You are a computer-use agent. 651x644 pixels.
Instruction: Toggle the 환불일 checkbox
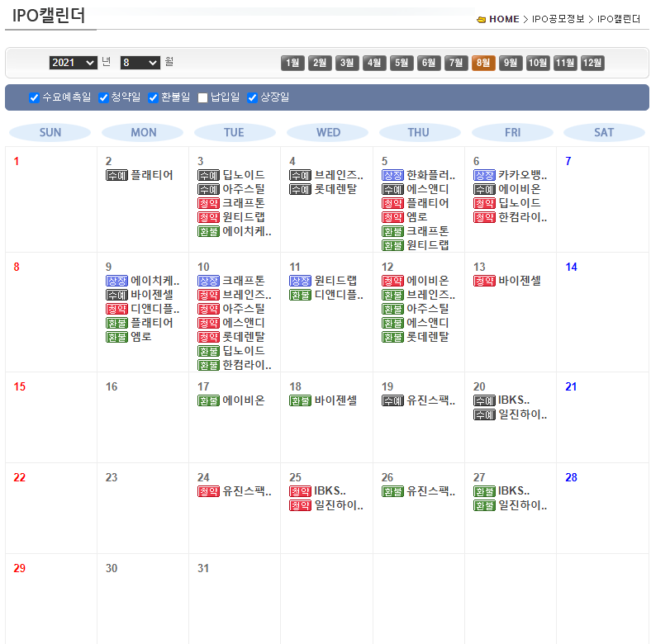pyautogui.click(x=153, y=98)
